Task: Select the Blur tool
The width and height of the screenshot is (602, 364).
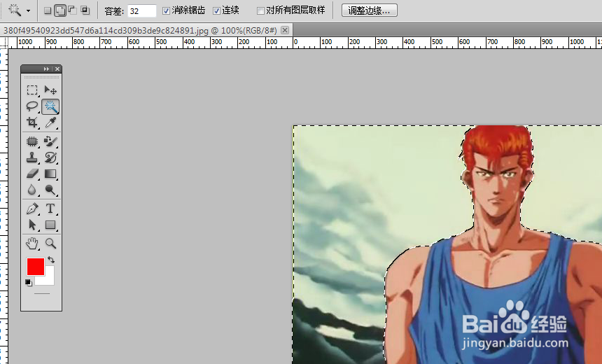Action: 32,190
